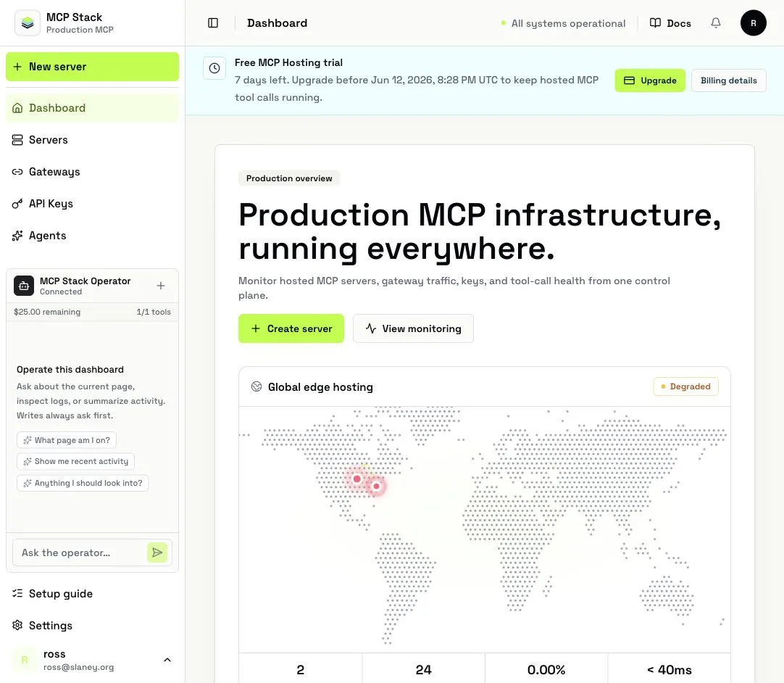Click the Global edge hosting globe icon
Screen dimensions: 784x683
257,386
